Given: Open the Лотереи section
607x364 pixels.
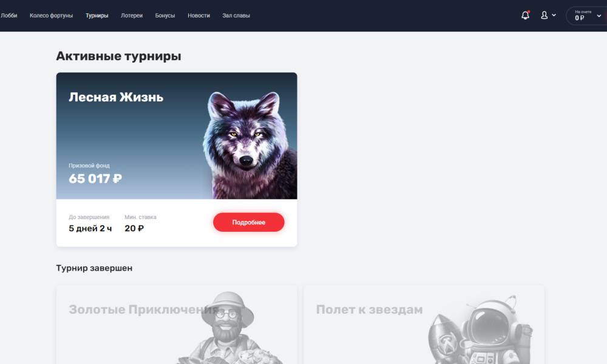Looking at the screenshot, I should tap(132, 16).
